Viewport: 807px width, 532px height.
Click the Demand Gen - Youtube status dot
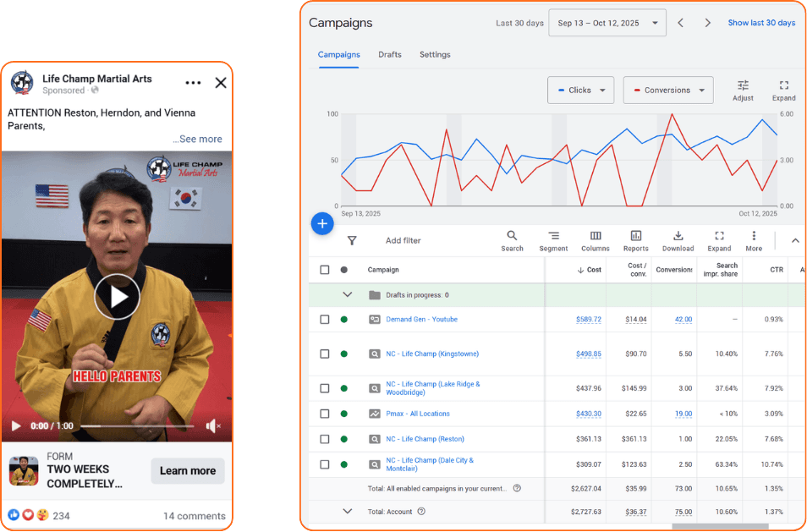343,320
